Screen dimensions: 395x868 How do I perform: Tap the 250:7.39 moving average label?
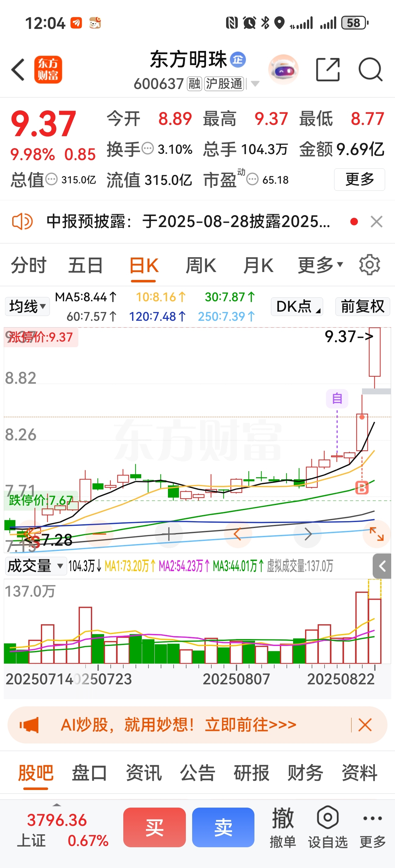[226, 316]
